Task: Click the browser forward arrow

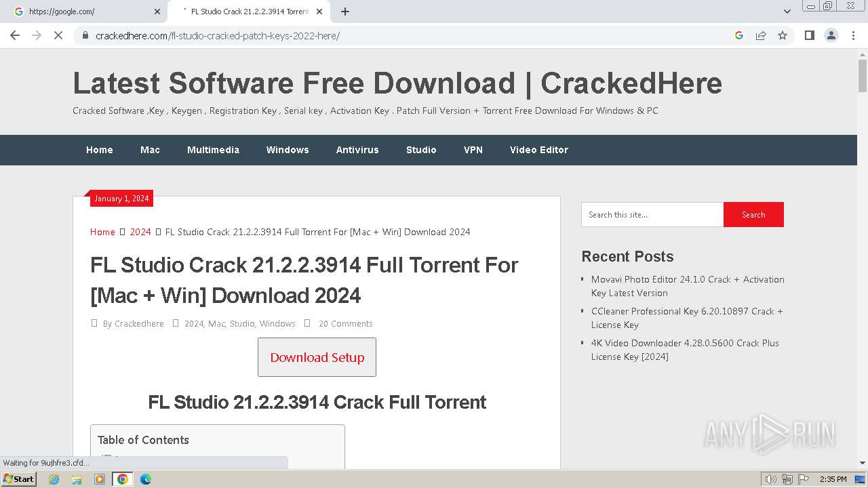Action: point(37,35)
